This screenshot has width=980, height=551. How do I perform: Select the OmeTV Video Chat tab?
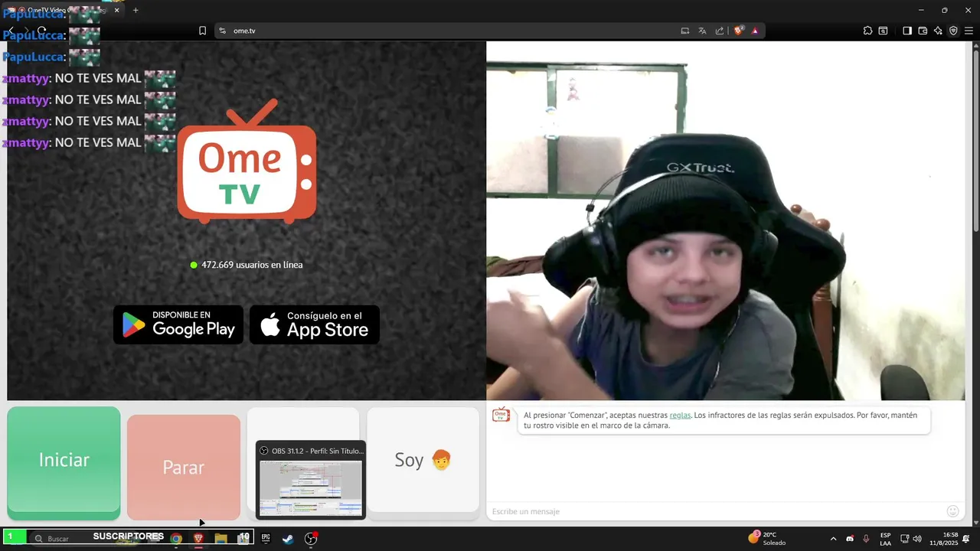click(63, 10)
